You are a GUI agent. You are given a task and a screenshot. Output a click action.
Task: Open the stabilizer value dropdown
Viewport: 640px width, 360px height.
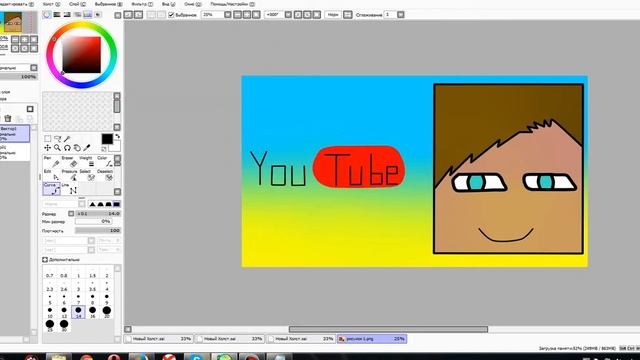[401, 15]
